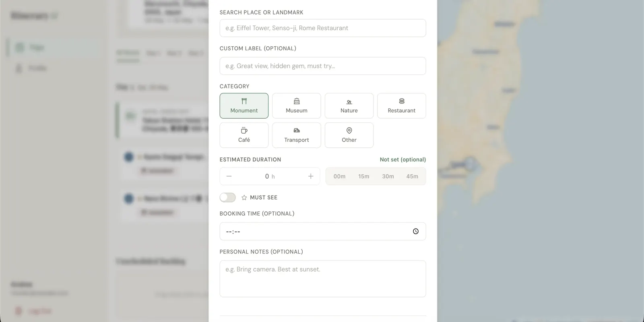Select the Restaurant category
This screenshot has width=644, height=322.
(402, 106)
